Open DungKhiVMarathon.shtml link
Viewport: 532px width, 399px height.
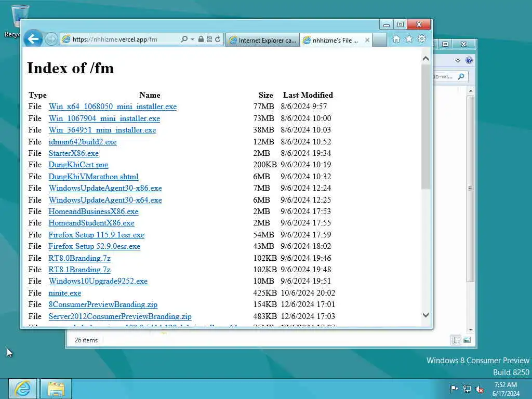pyautogui.click(x=94, y=177)
